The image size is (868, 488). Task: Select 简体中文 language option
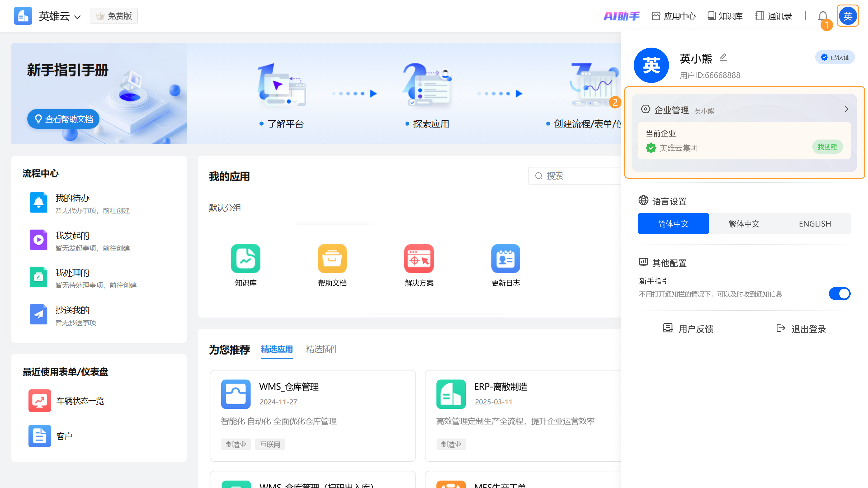click(673, 223)
